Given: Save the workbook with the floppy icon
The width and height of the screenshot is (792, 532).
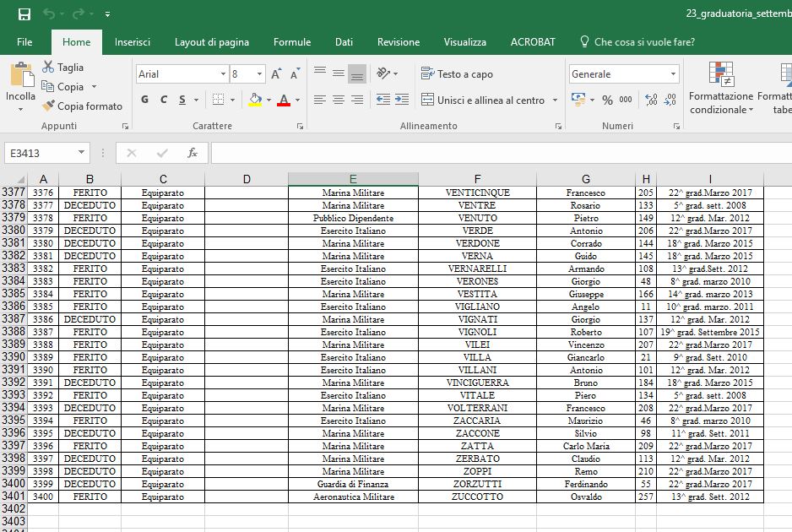Looking at the screenshot, I should (24, 14).
